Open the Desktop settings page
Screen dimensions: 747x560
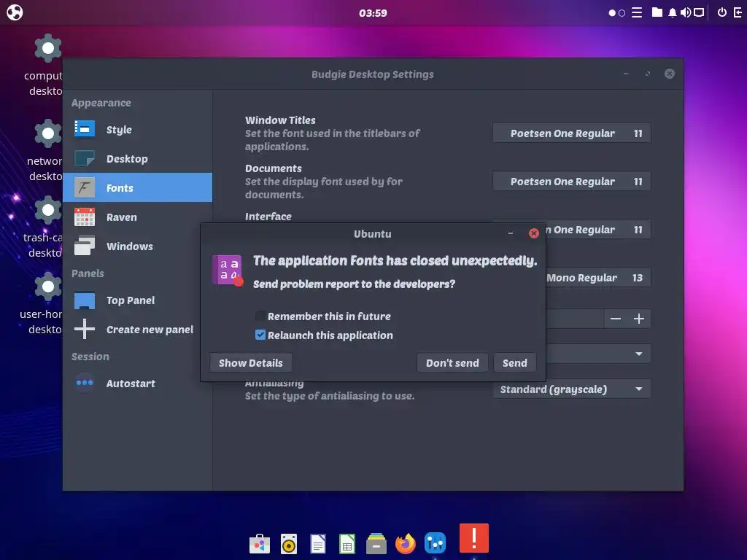[137, 158]
